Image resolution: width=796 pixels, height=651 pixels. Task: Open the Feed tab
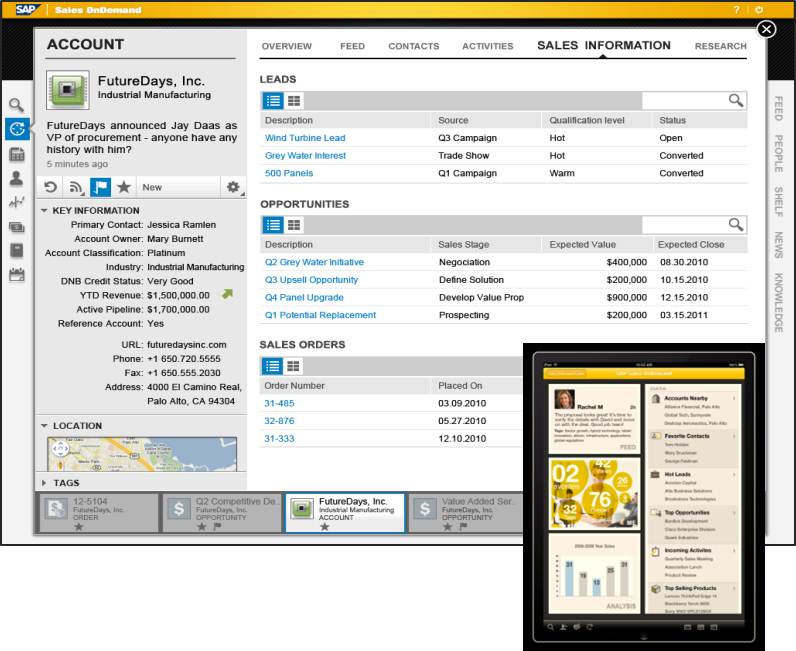click(x=352, y=46)
